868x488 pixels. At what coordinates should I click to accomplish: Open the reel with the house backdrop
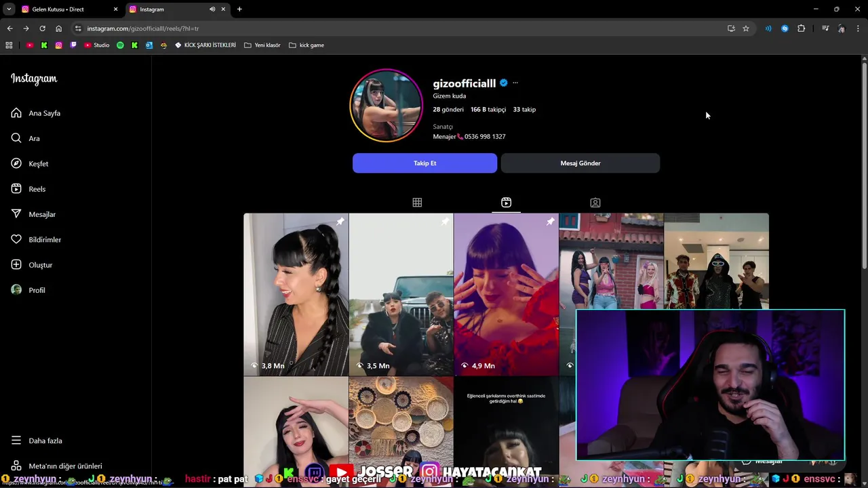pyautogui.click(x=611, y=261)
